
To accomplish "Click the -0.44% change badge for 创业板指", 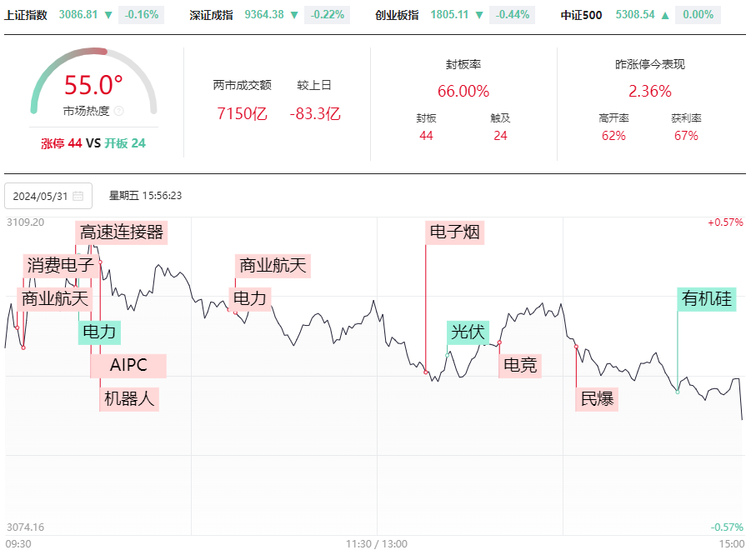I will click(512, 14).
